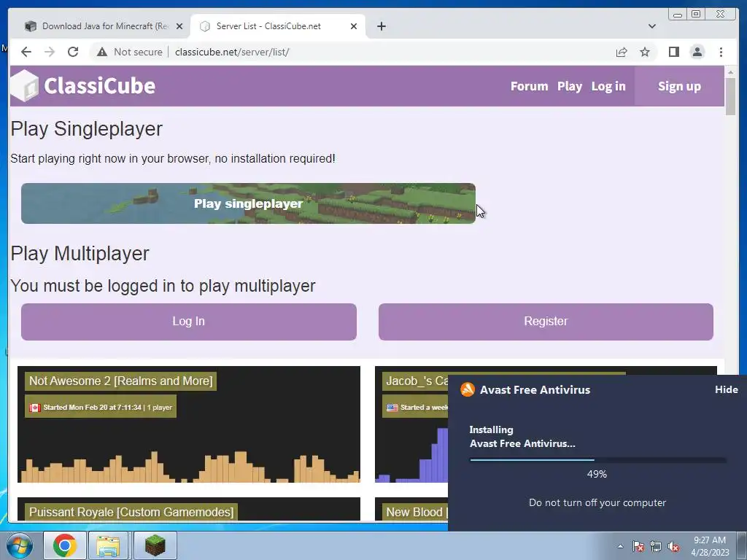747x560 pixels.
Task: Click the 'Play Multiplayer' heading
Action: pos(80,254)
